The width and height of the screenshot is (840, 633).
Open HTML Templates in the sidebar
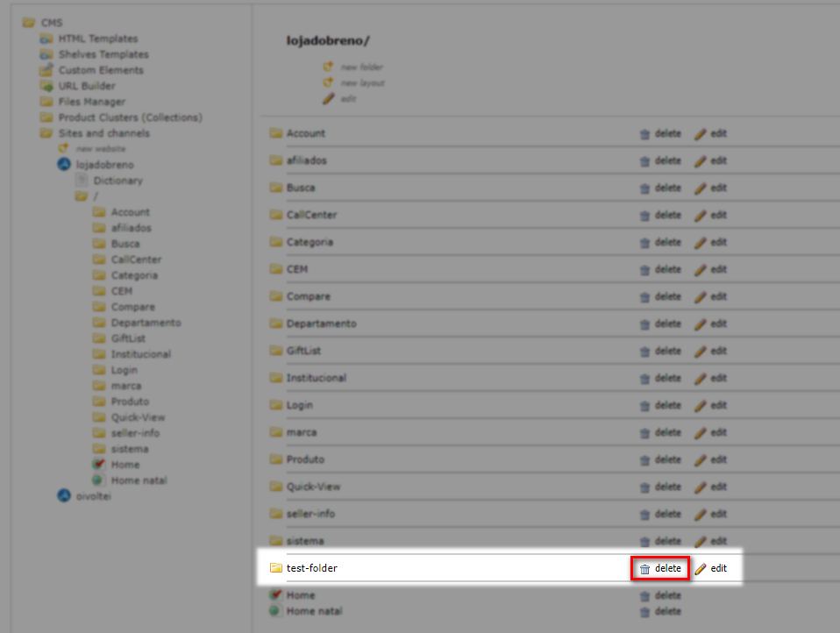point(97,39)
